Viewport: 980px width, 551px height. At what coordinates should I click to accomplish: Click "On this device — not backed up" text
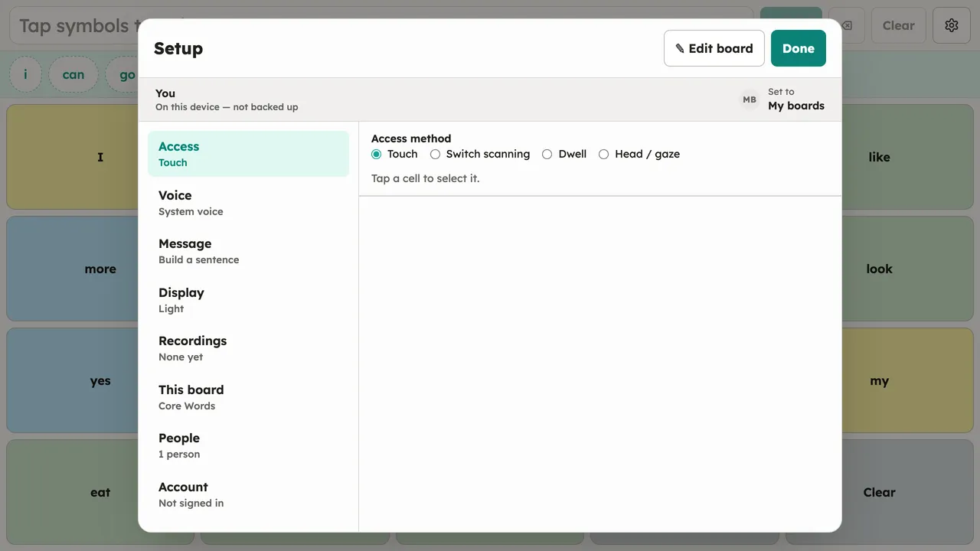(227, 107)
